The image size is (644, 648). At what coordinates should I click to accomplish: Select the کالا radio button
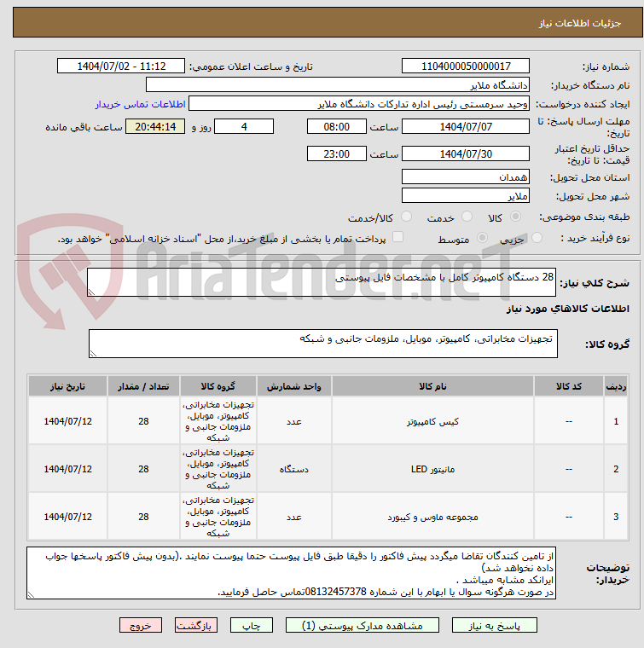tap(515, 217)
